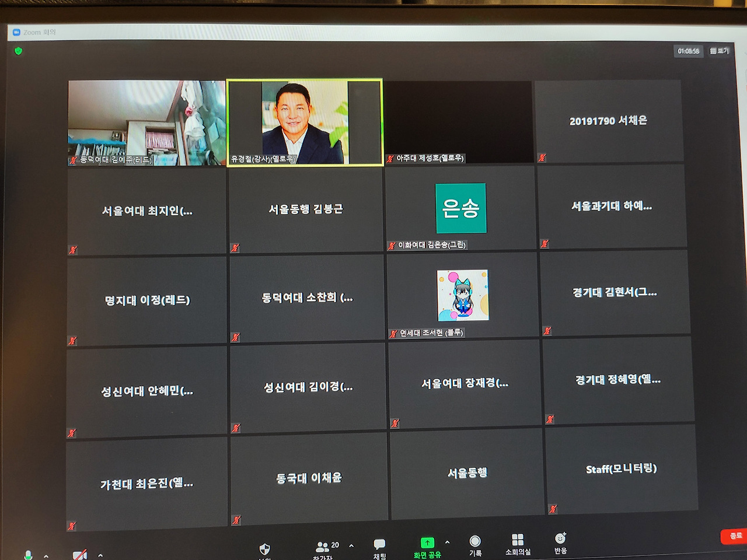Click muted mic icon on 가천대 최은진 tile
Viewport: 747px width, 560px height.
point(71,526)
